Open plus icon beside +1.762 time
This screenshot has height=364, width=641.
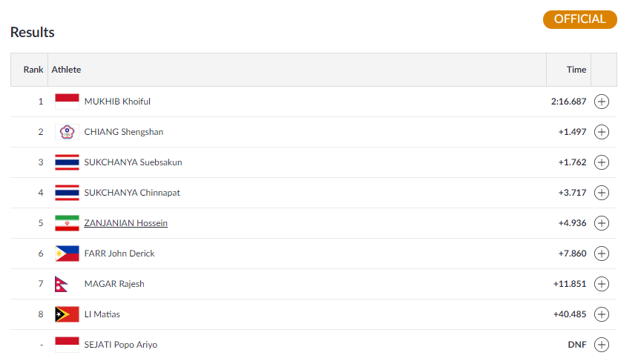tap(602, 162)
